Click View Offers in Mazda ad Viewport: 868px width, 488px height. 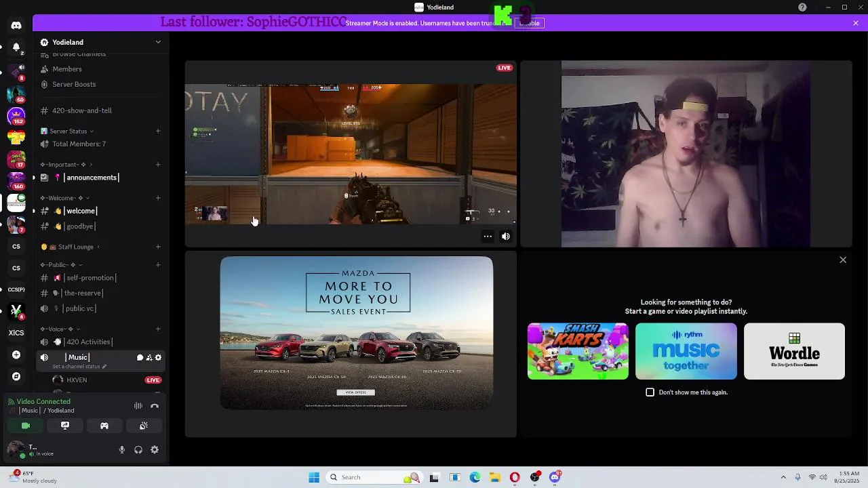click(355, 392)
